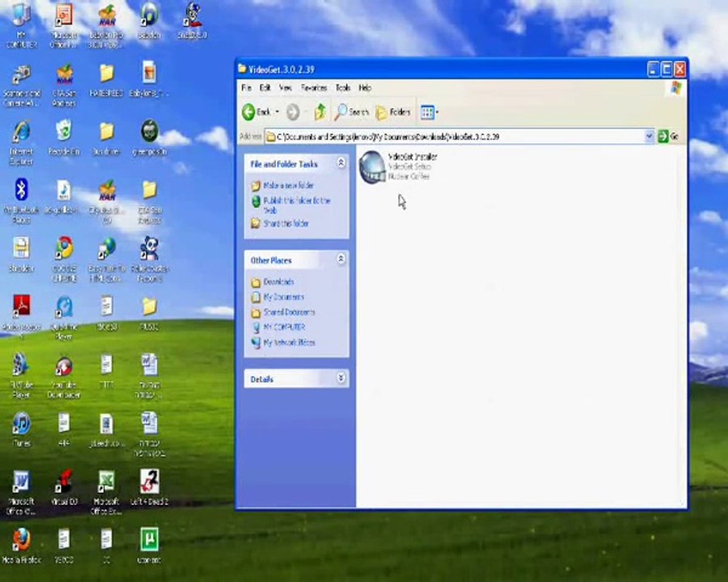
Task: Open the File menu
Action: coord(246,88)
